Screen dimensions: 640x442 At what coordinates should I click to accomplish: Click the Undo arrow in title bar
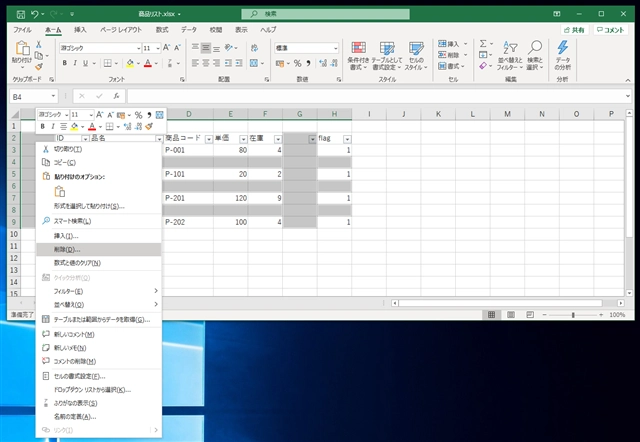(x=34, y=14)
